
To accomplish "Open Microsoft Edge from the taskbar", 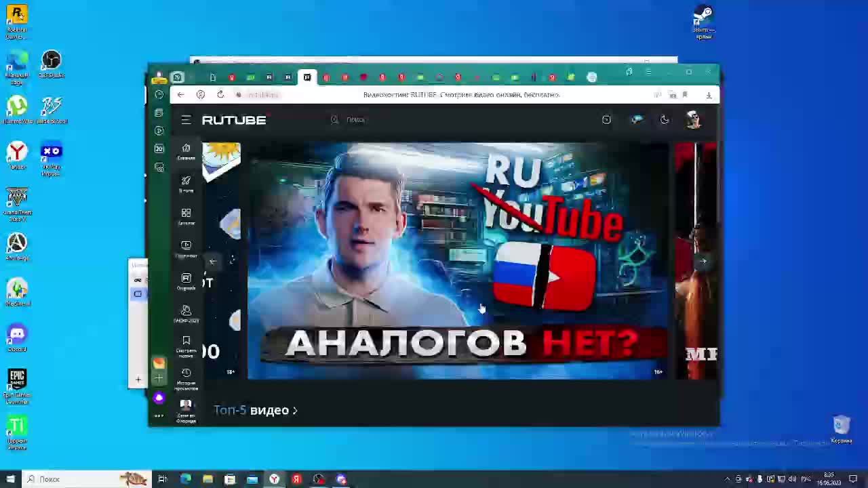I will pyautogui.click(x=185, y=479).
